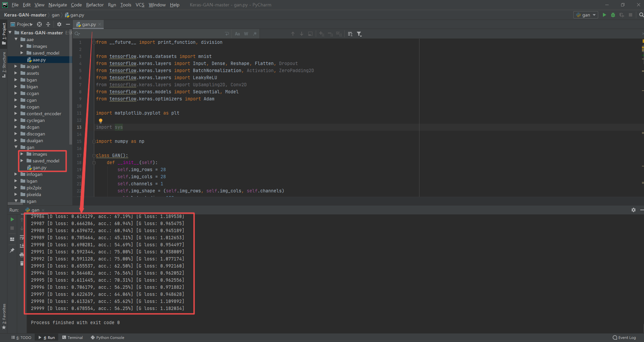Select aae.py in the project tree

click(39, 60)
